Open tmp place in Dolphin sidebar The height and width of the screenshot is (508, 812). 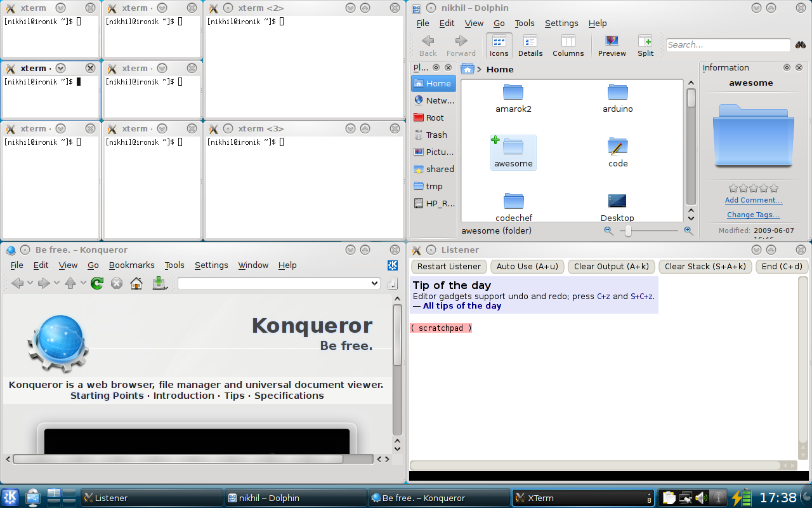(433, 186)
